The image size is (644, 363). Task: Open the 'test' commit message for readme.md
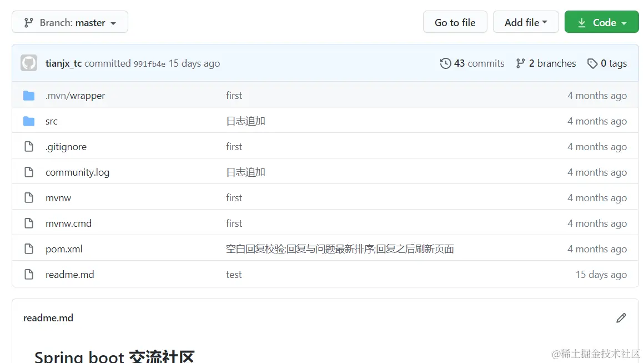(x=234, y=275)
